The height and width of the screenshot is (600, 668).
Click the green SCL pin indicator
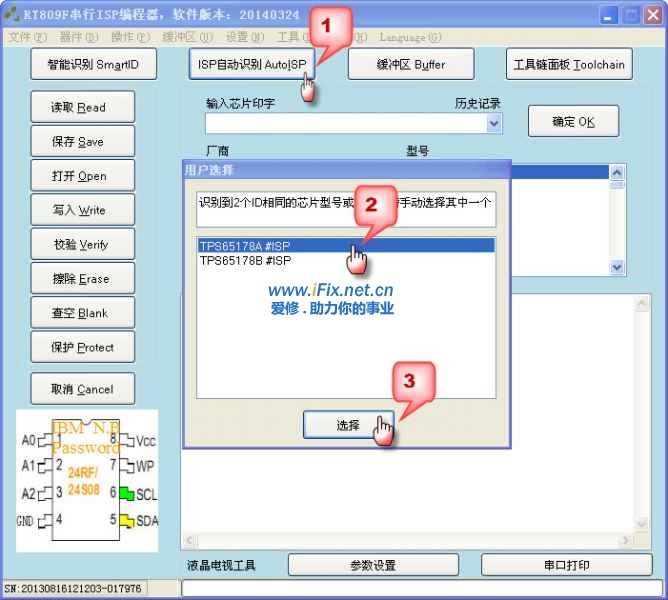(126, 493)
